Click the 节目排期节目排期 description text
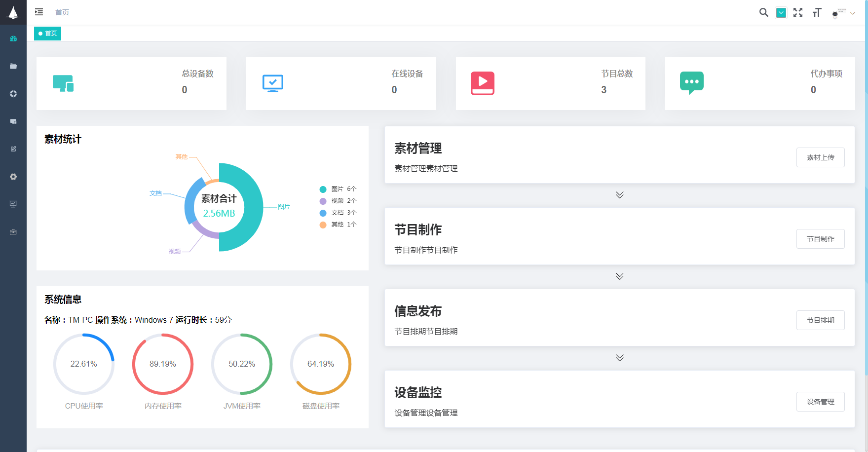Viewport: 868px width, 452px height. 426,332
